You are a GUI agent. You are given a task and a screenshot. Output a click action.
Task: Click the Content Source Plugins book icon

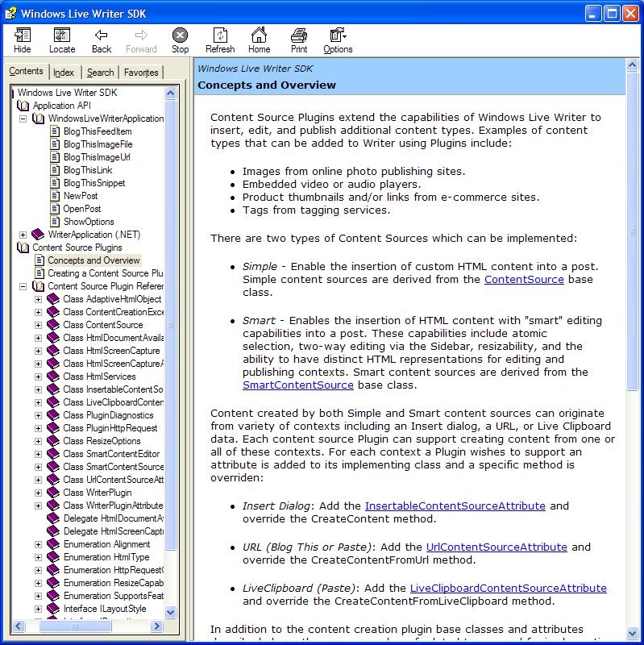[x=23, y=248]
